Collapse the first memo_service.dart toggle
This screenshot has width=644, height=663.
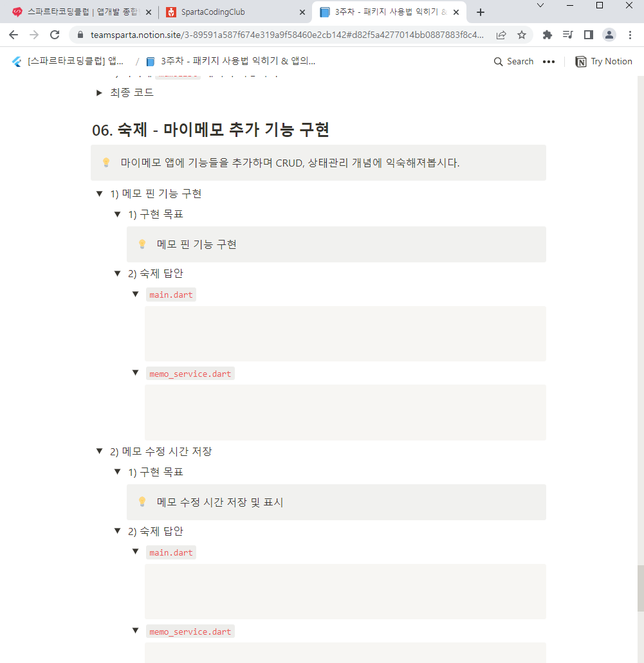pyautogui.click(x=135, y=372)
